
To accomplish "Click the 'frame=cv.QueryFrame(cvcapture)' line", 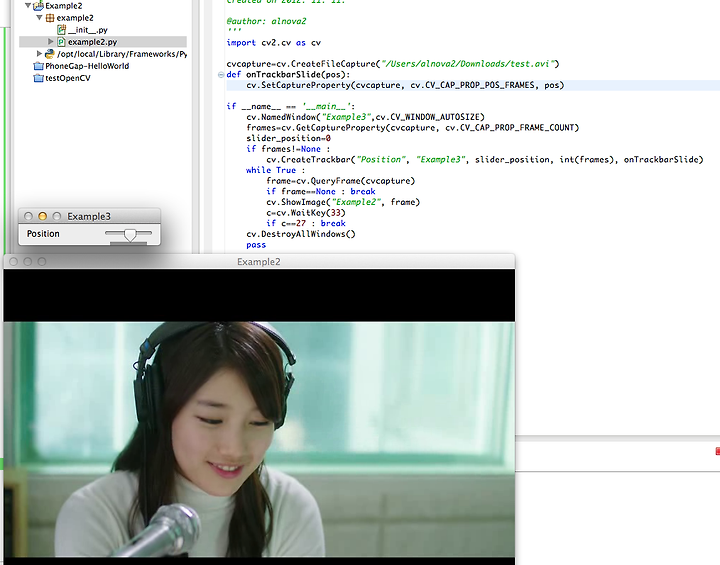I will (x=341, y=181).
